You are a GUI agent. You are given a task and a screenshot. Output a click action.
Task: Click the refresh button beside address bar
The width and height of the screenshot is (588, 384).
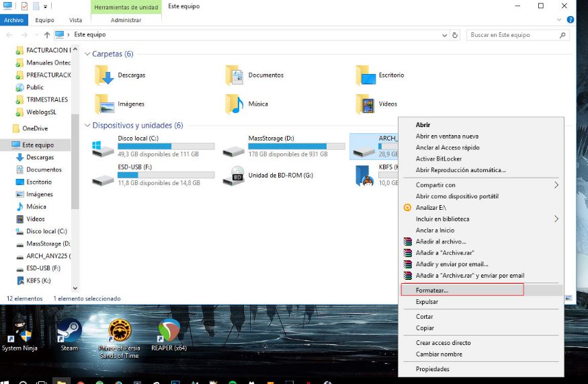tap(455, 35)
